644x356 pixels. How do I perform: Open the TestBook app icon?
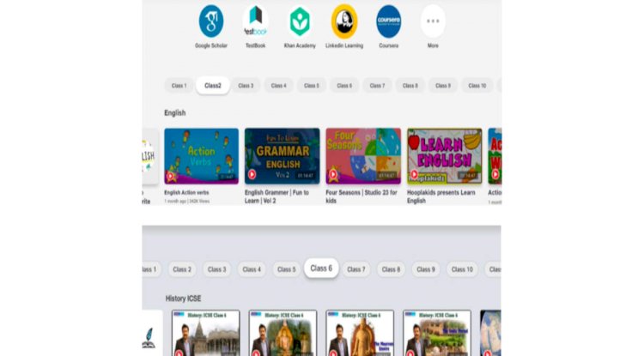[255, 21]
